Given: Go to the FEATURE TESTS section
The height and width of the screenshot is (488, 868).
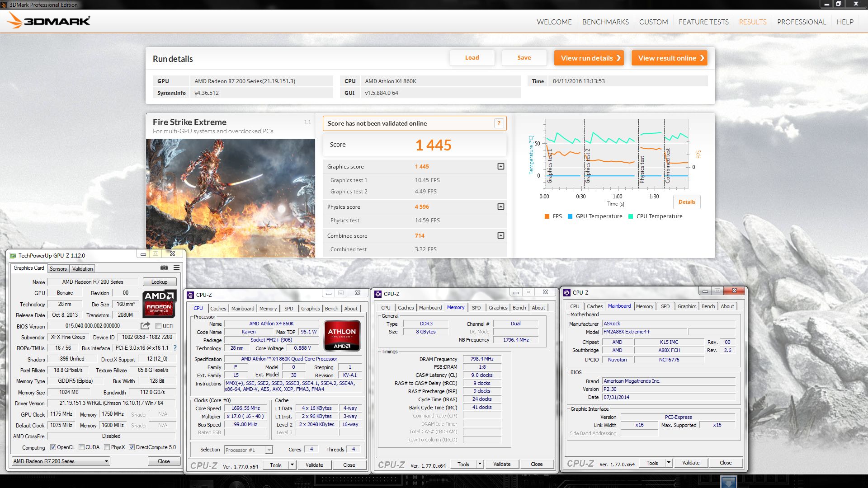Looking at the screenshot, I should click(703, 22).
